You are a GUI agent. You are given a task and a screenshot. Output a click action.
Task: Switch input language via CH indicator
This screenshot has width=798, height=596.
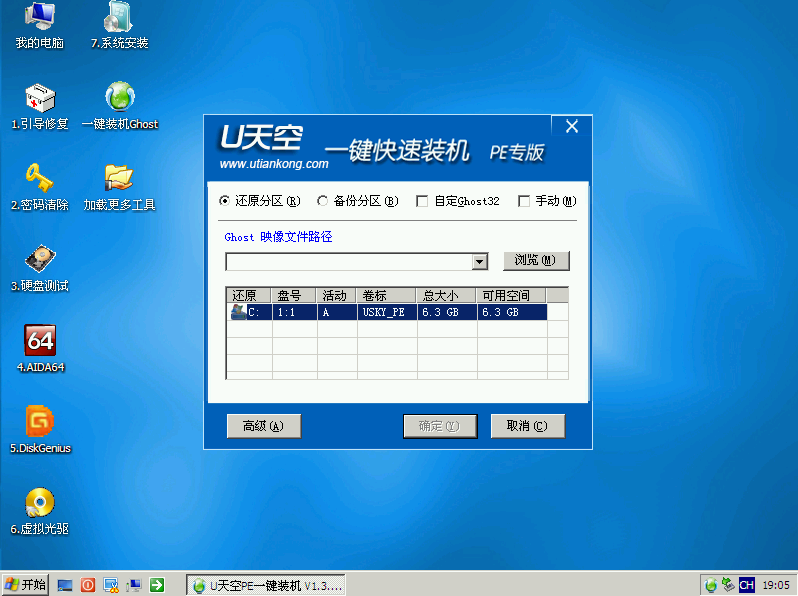(746, 585)
